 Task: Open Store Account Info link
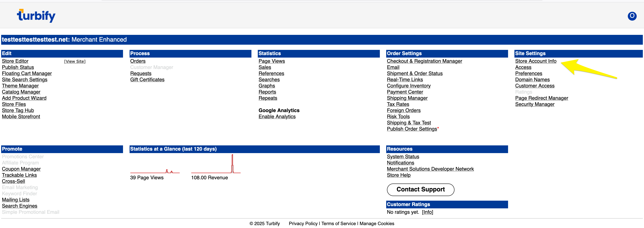pyautogui.click(x=535, y=61)
